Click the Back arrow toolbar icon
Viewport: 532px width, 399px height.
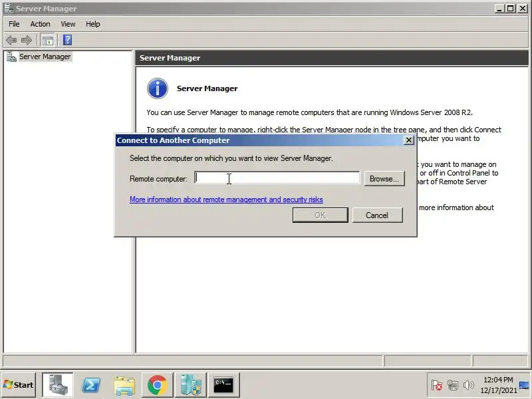11,41
